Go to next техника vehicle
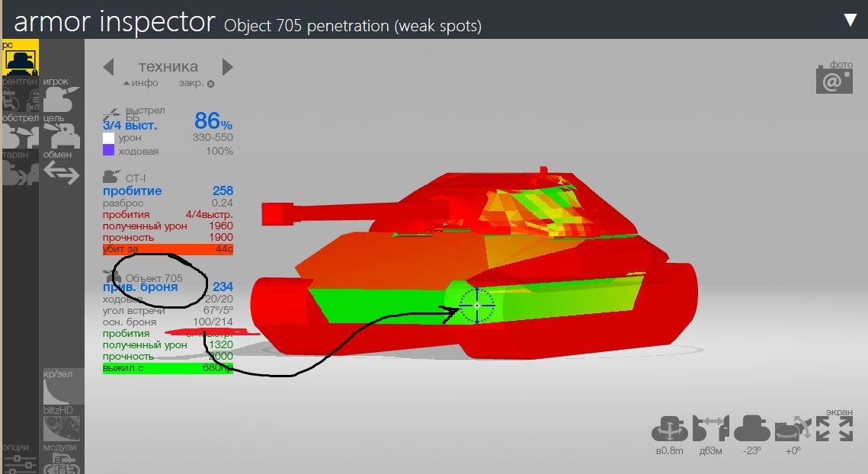 coord(227,67)
